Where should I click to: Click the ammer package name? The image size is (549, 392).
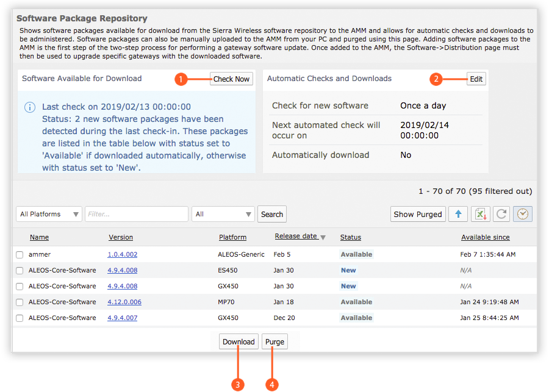pyautogui.click(x=40, y=254)
